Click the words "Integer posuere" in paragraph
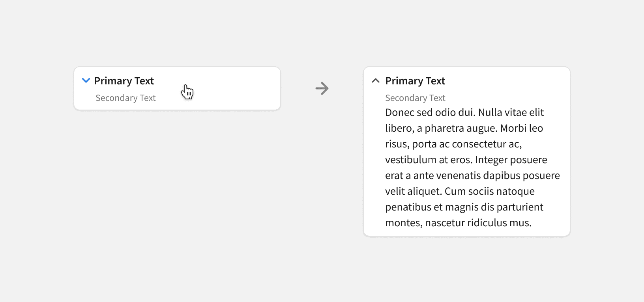Image resolution: width=644 pixels, height=302 pixels. (511, 160)
